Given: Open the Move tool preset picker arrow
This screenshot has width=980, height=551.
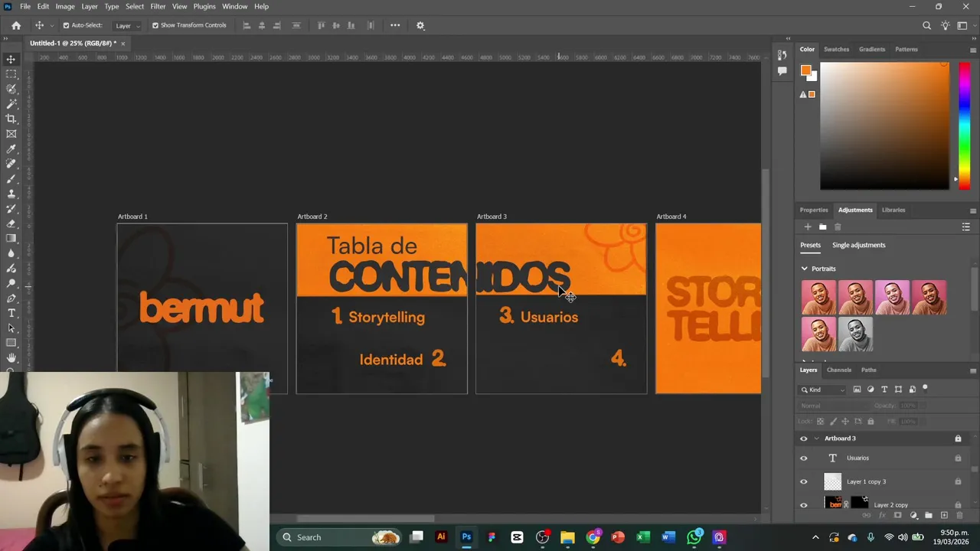Looking at the screenshot, I should [x=51, y=26].
